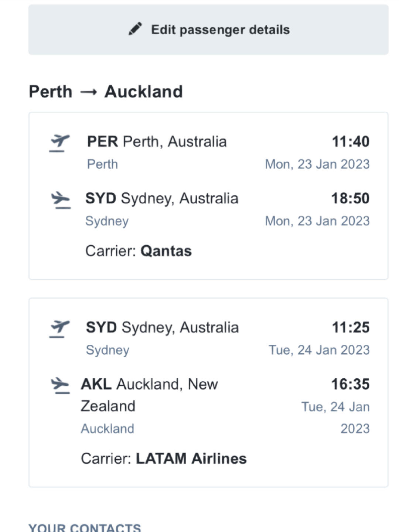Select the 11:40 departure time
The image size is (399, 532).
[350, 141]
